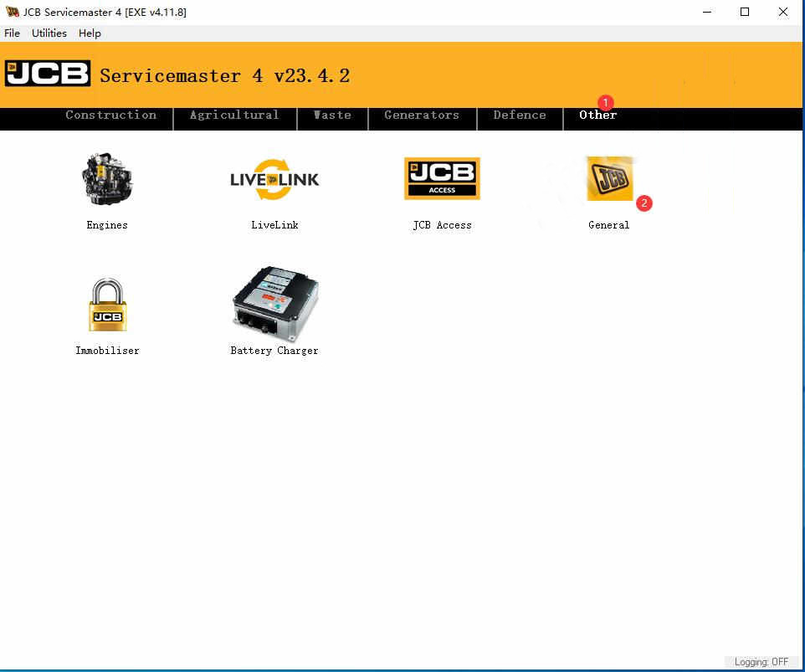Maximize the Servicemaster window
The image size is (805, 672).
tap(745, 12)
